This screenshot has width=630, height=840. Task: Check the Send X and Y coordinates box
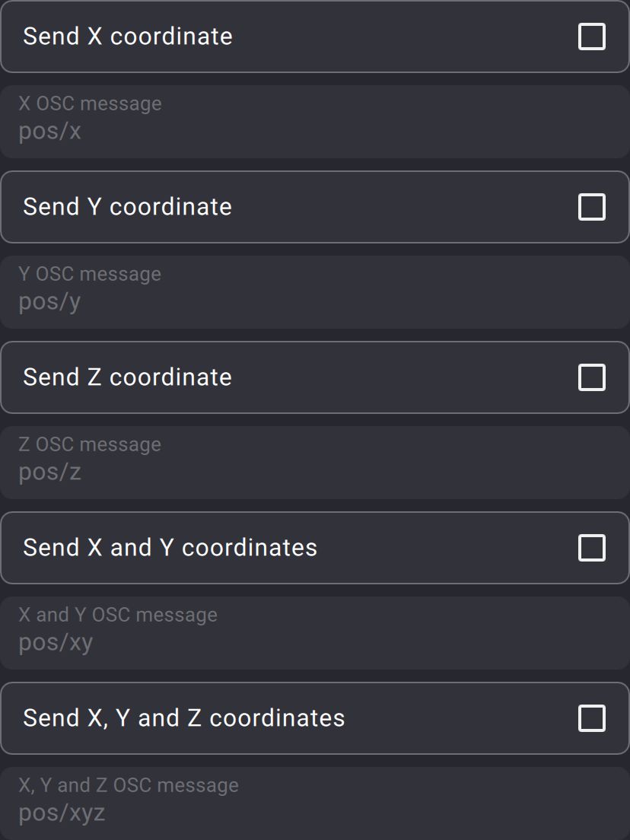(x=592, y=548)
